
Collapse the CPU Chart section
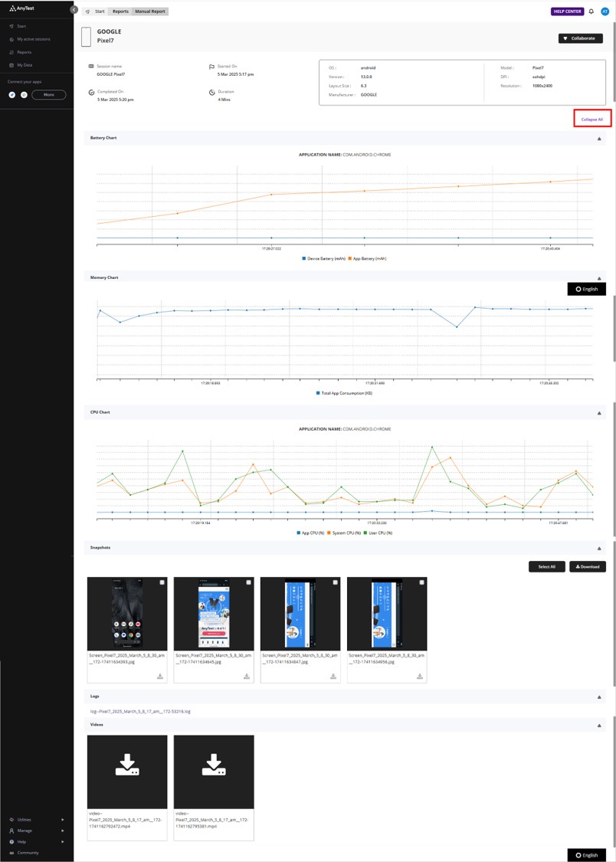point(599,413)
